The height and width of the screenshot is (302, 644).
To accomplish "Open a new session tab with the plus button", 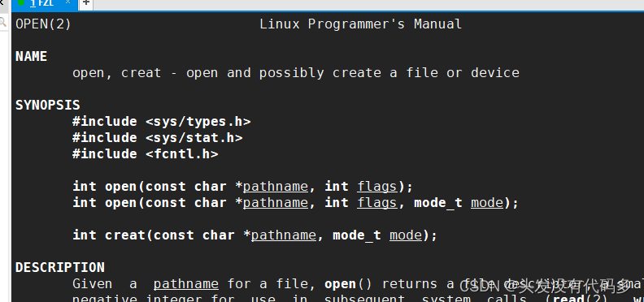I will click(86, 3).
